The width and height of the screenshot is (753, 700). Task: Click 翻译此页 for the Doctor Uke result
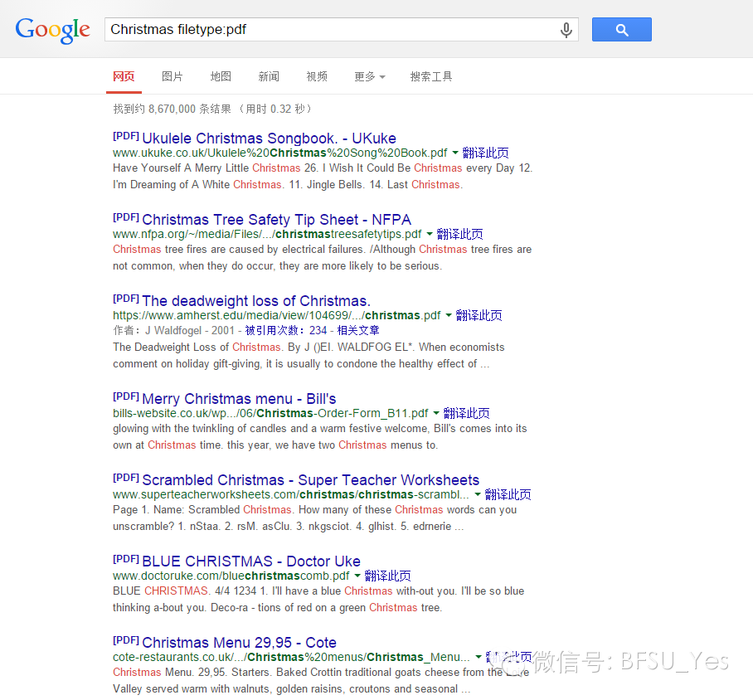(387, 576)
